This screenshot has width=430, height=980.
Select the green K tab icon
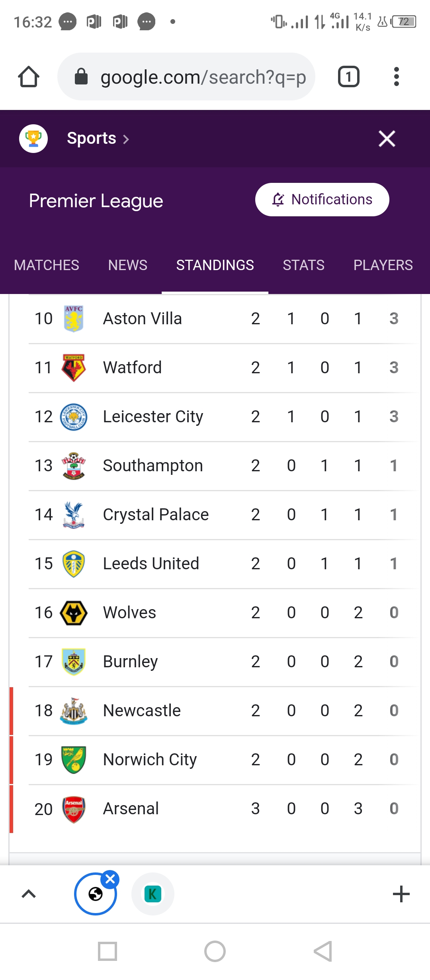pyautogui.click(x=153, y=894)
